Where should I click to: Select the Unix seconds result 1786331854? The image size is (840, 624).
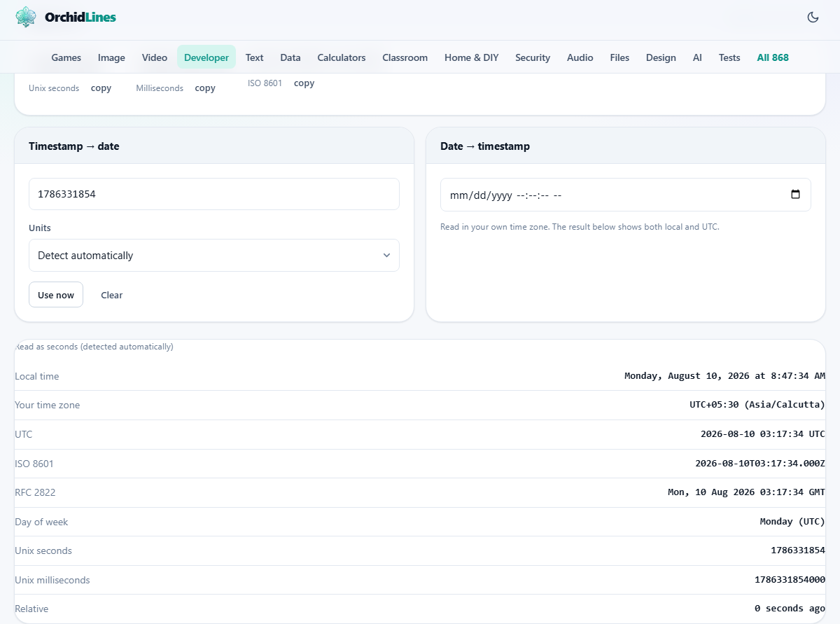[x=799, y=550]
